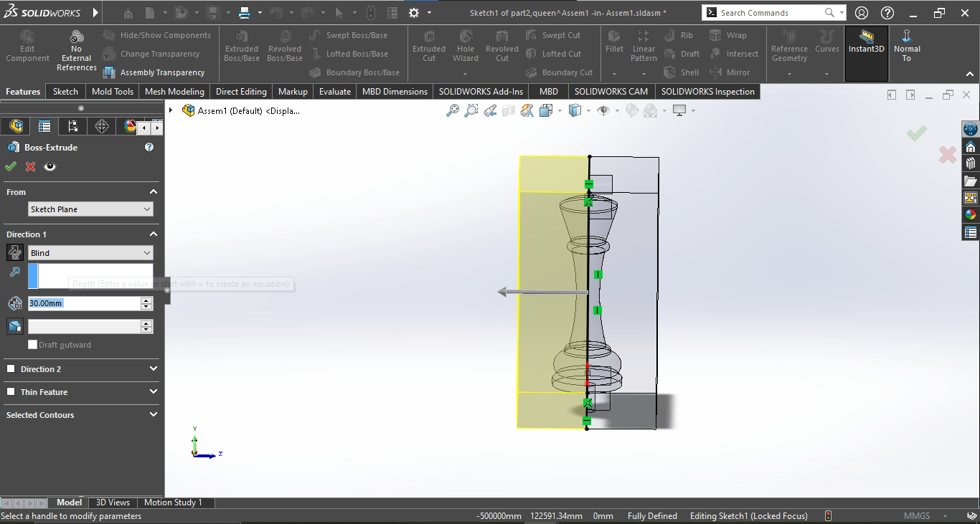The width and height of the screenshot is (980, 524).
Task: Open Hide/Show Items eye icon
Action: (603, 110)
